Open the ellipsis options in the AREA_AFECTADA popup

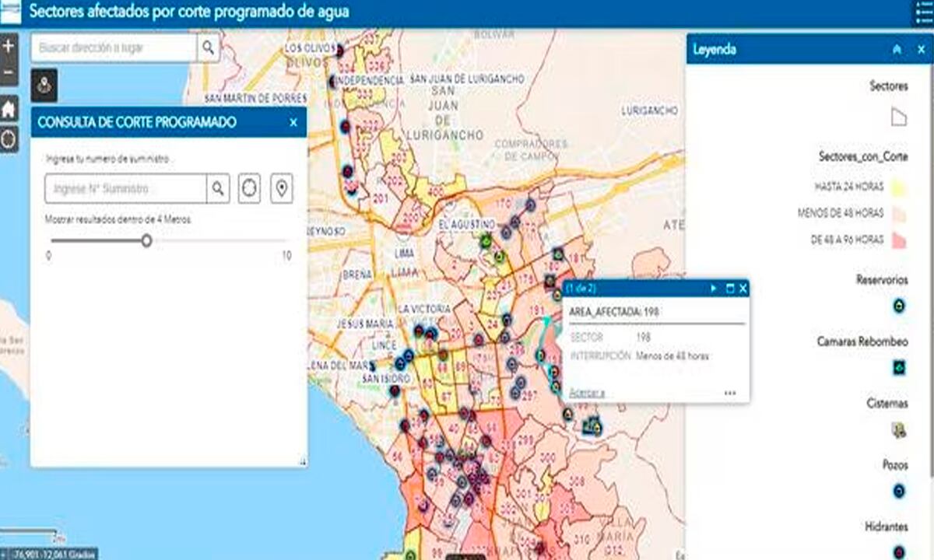(729, 393)
